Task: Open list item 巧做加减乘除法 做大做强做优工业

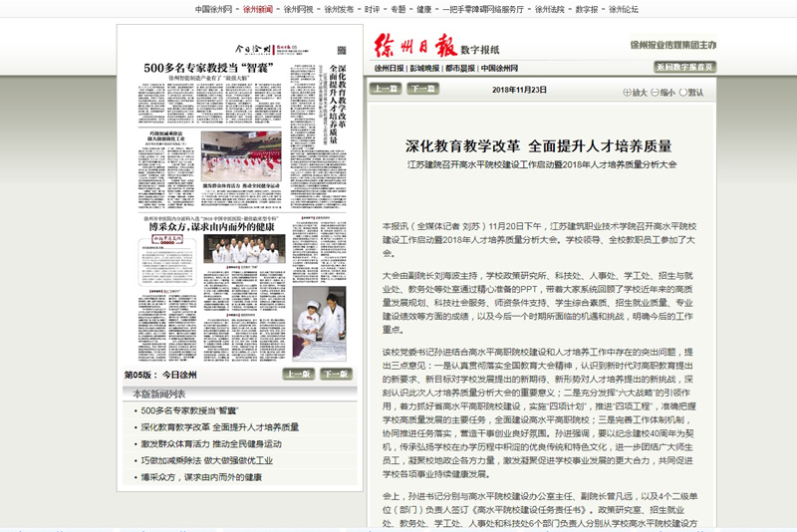Action: click(207, 460)
